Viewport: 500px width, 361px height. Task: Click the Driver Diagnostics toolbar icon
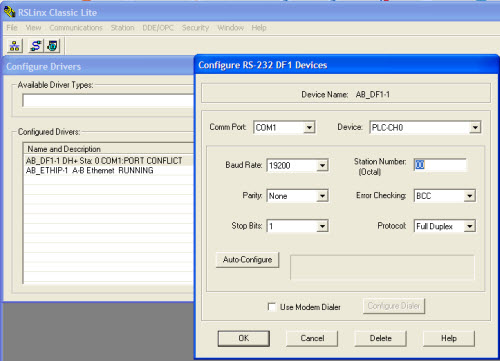click(53, 46)
